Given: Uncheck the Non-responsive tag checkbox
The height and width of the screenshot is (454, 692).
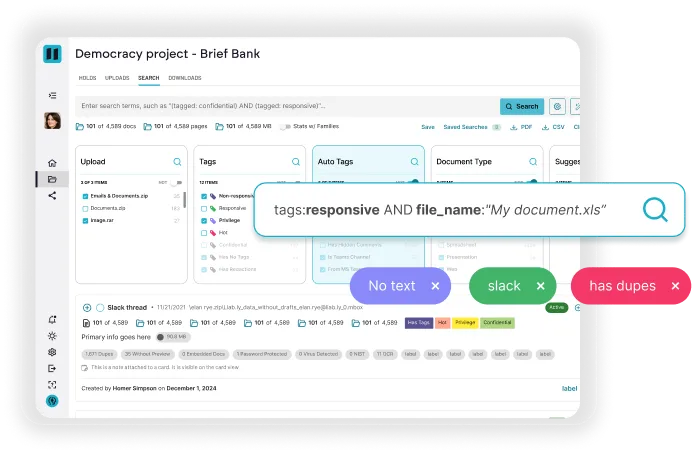Looking at the screenshot, I should click(204, 196).
